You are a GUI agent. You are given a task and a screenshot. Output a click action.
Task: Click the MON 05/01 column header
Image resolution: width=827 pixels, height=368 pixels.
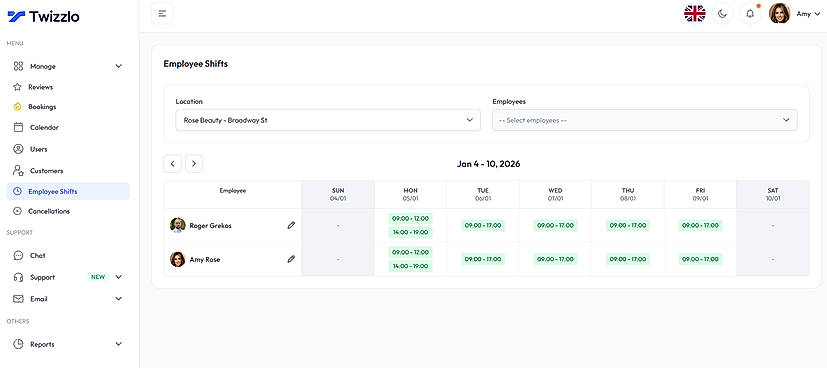click(410, 195)
